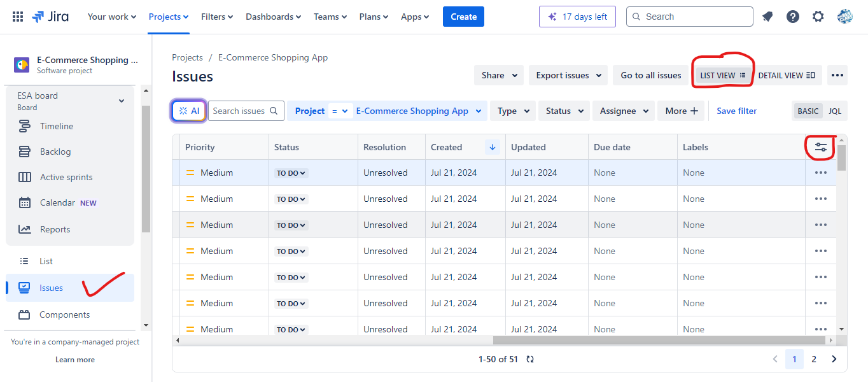
Task: Open the Reports section
Action: point(56,229)
